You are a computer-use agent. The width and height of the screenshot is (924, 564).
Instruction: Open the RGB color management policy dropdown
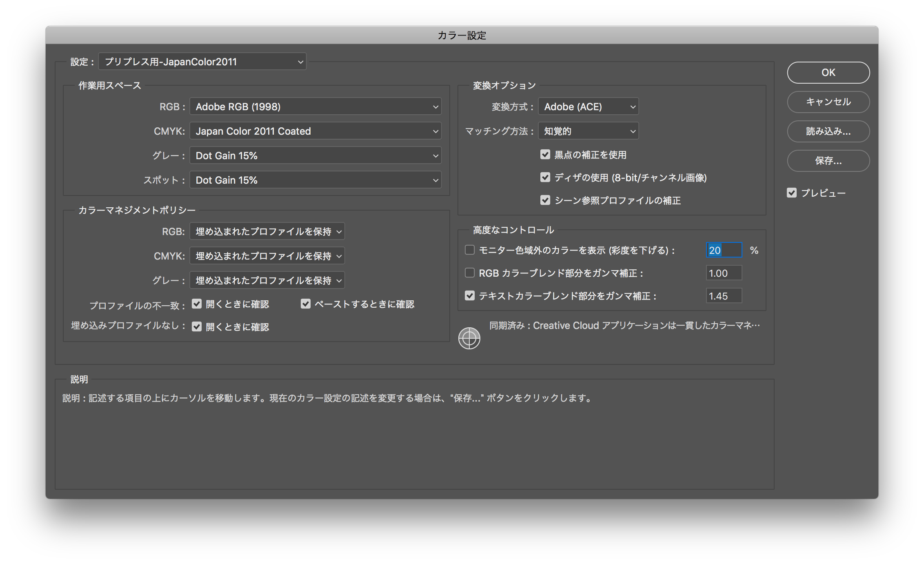(x=267, y=231)
